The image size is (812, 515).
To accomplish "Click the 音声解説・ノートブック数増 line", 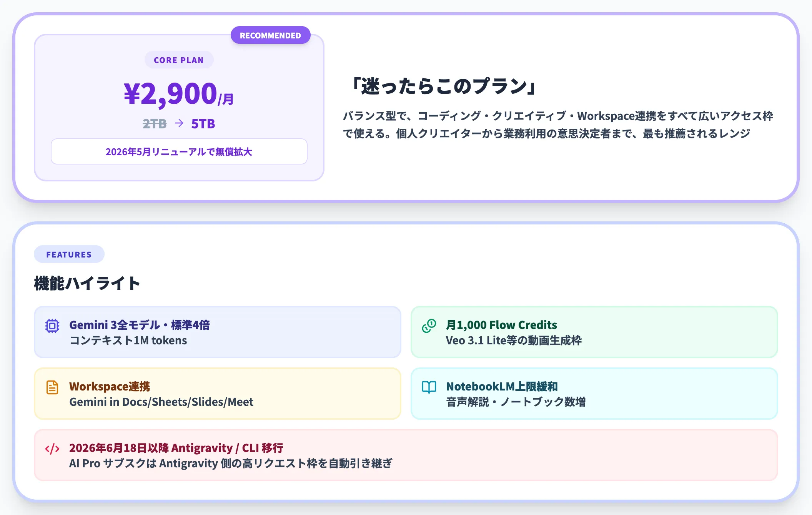I will pyautogui.click(x=516, y=402).
